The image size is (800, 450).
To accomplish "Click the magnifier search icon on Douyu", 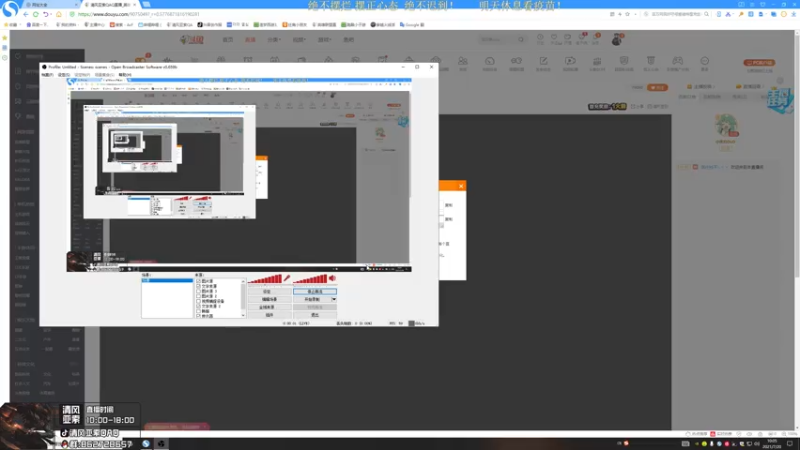I will (x=521, y=39).
